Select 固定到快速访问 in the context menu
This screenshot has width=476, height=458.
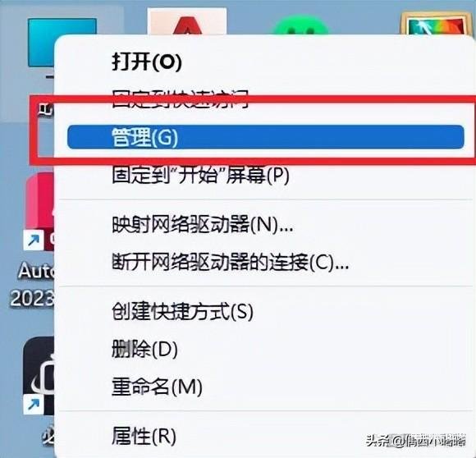point(181,99)
